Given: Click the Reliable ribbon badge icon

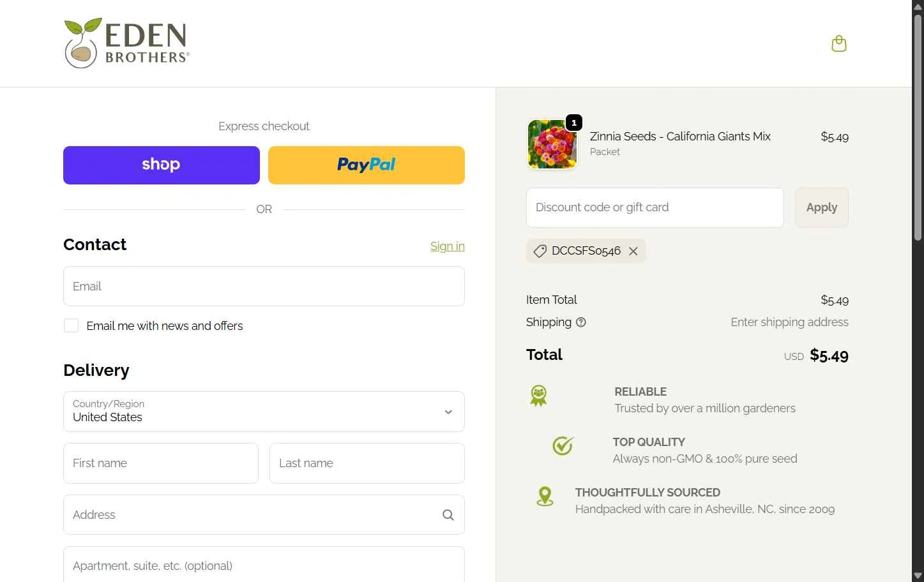Looking at the screenshot, I should pyautogui.click(x=538, y=396).
